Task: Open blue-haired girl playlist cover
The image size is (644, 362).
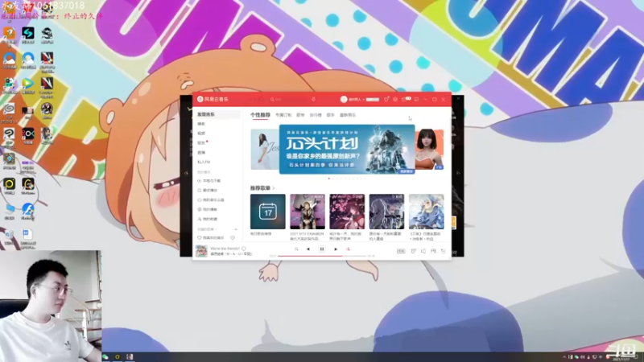Action: pyautogui.click(x=427, y=212)
